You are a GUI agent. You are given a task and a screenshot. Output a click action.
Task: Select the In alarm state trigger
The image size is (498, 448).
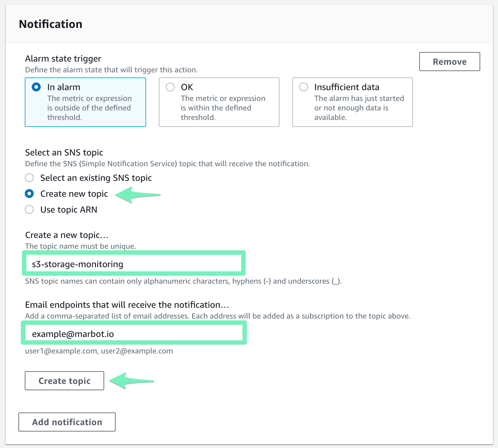pos(85,102)
